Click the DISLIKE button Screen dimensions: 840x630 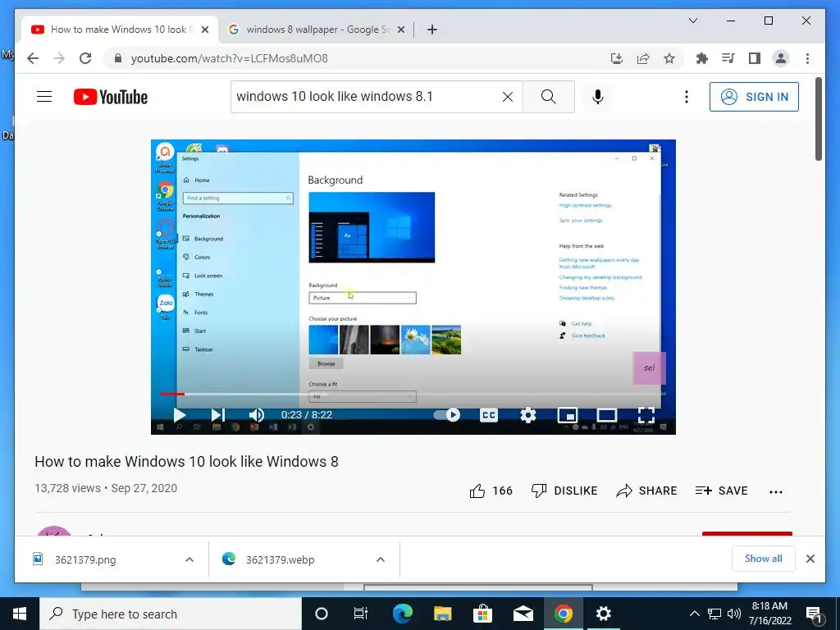[564, 491]
